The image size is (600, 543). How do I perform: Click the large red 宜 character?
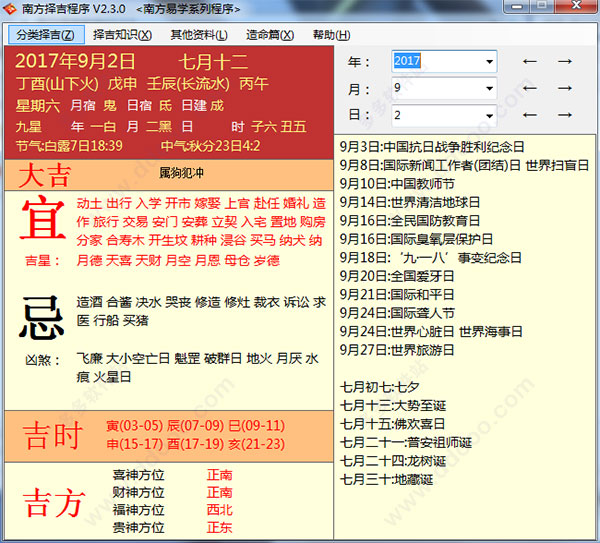[x=42, y=218]
